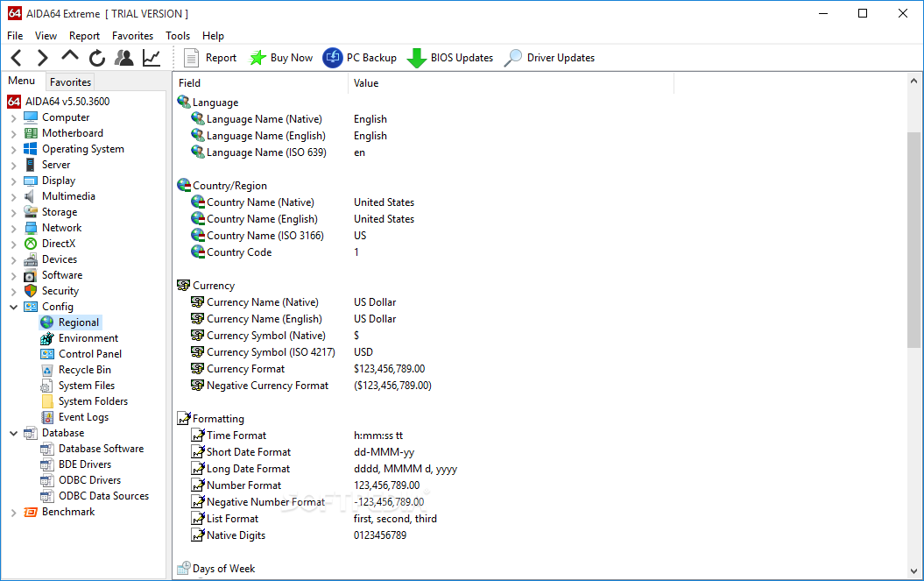Select the Security shield icon

[31, 291]
